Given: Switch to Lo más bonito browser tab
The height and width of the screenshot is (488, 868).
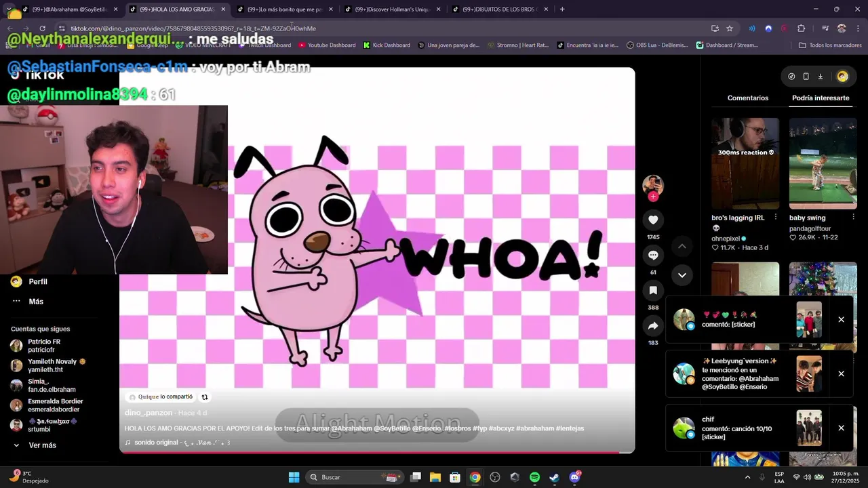Looking at the screenshot, I should click(284, 9).
